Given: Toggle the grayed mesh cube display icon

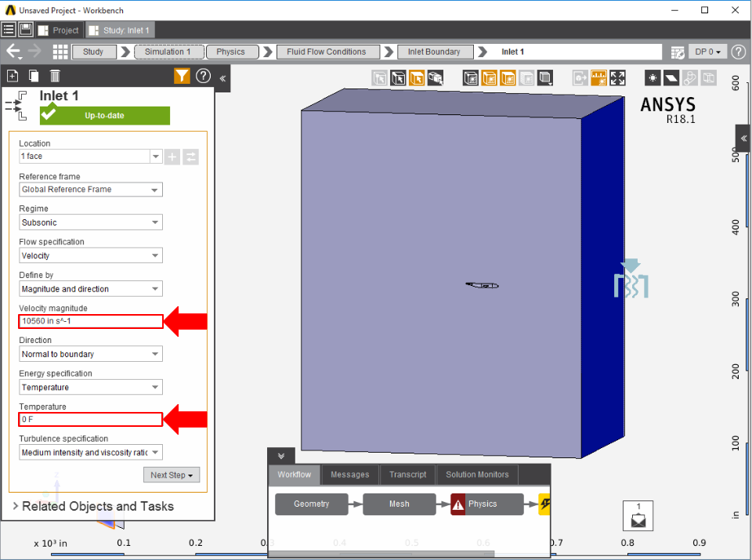Looking at the screenshot, I should (526, 78).
